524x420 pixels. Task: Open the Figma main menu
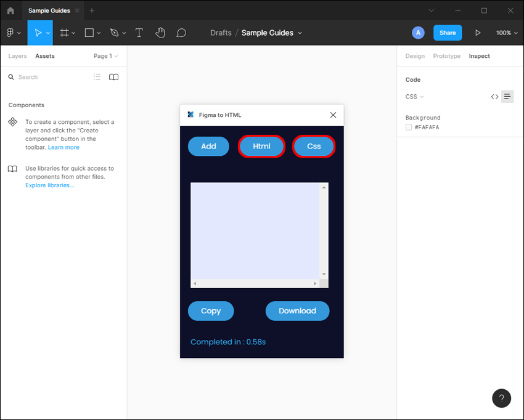[x=11, y=33]
